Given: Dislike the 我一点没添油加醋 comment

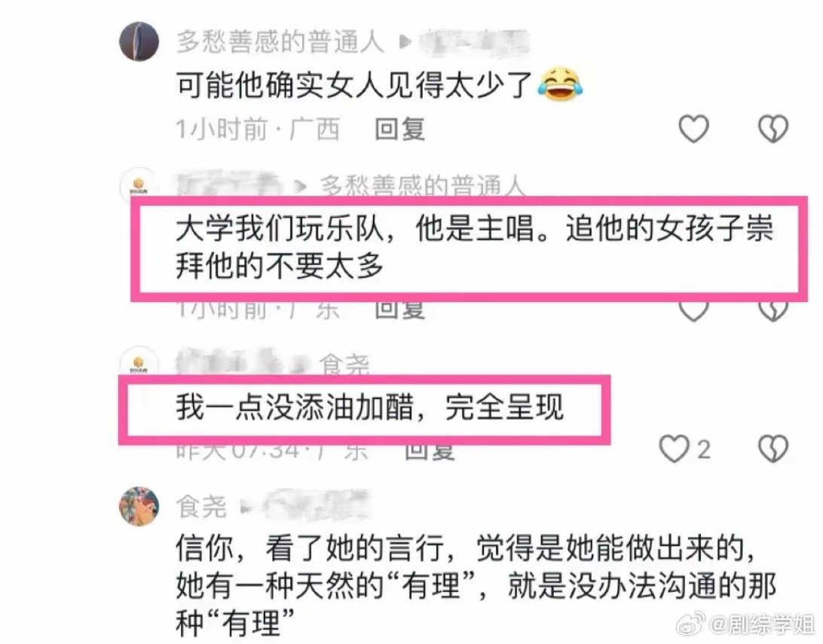Looking at the screenshot, I should 773,450.
